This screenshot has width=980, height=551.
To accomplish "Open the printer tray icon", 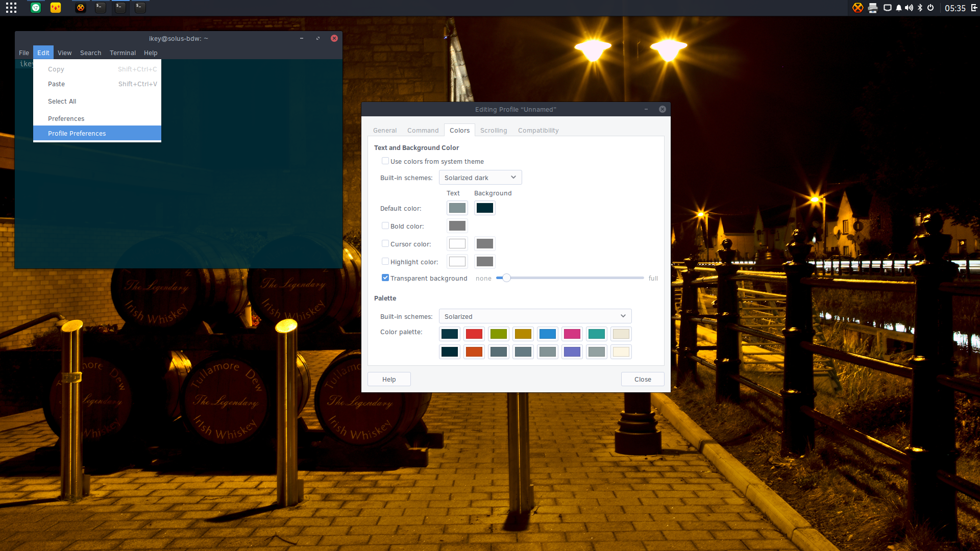I will 873,8.
